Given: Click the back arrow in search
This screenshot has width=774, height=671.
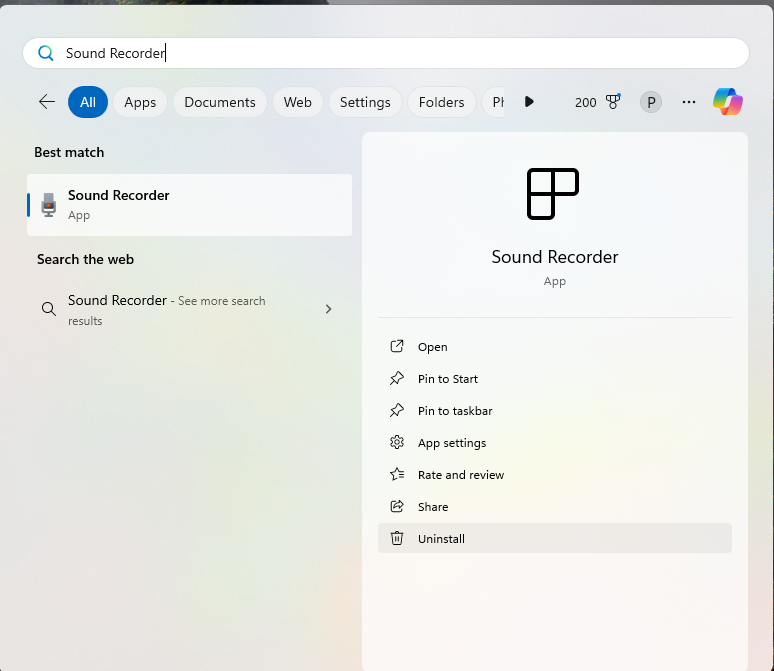Looking at the screenshot, I should (x=46, y=102).
